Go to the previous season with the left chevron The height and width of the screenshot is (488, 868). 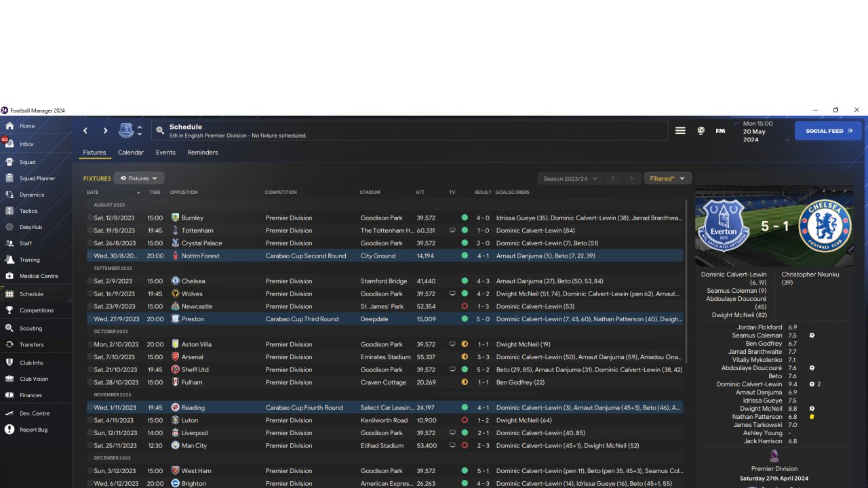pyautogui.click(x=613, y=178)
